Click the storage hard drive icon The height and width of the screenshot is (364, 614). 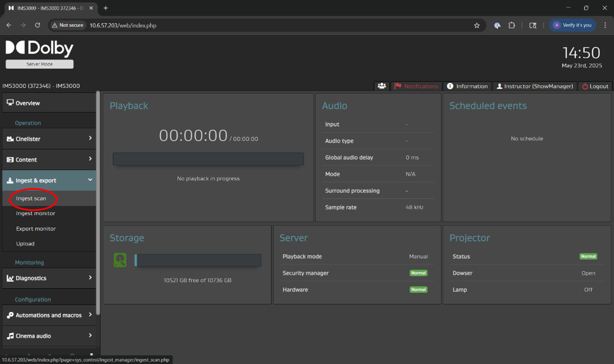coord(120,260)
